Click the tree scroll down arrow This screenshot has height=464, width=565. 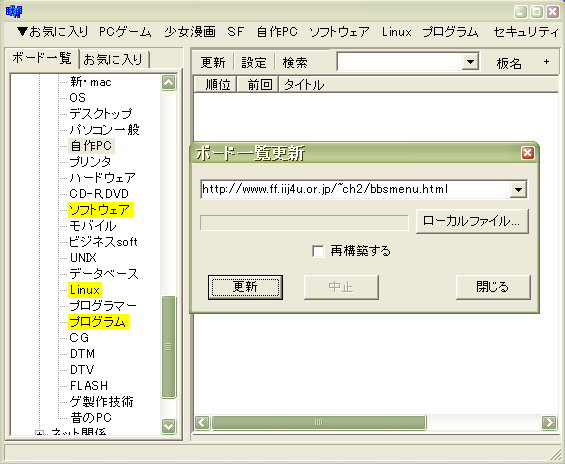point(169,426)
